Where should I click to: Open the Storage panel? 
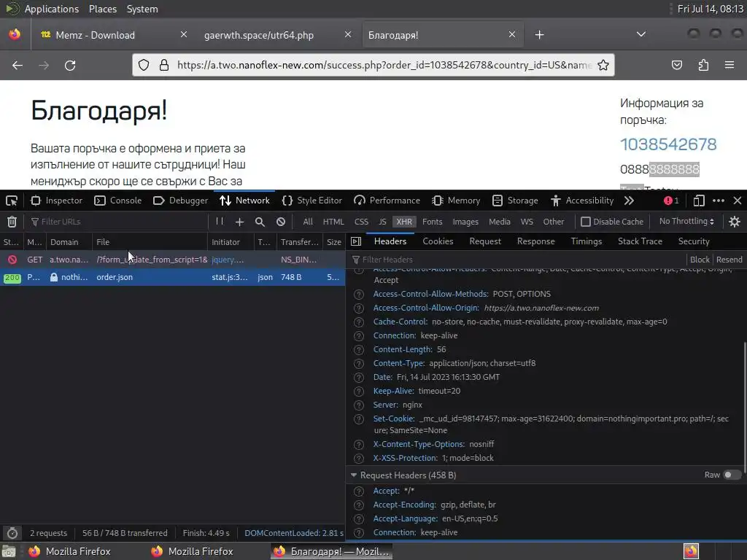point(515,201)
